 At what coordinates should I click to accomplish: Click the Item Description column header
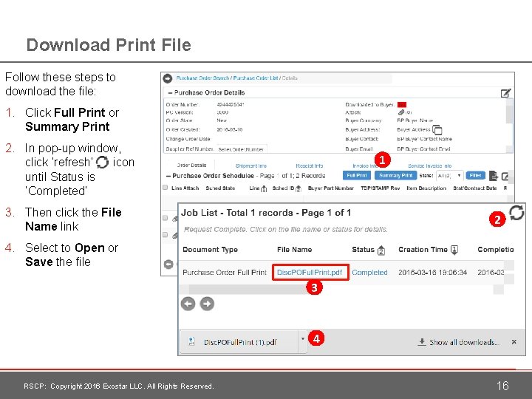[426, 188]
